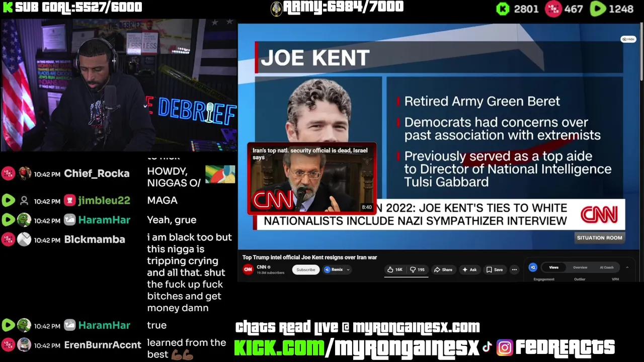Click the video title about Joe Kent resigning
This screenshot has width=644, height=362.
click(309, 257)
